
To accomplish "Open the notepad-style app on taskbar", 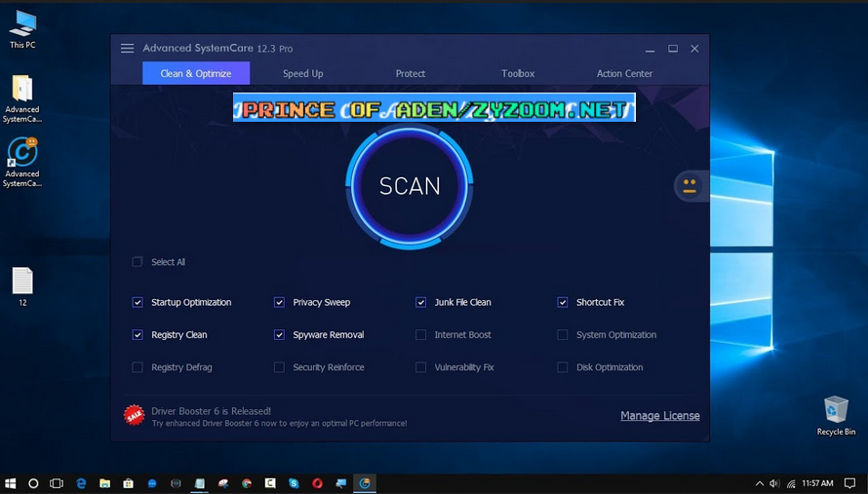I will pos(199,483).
